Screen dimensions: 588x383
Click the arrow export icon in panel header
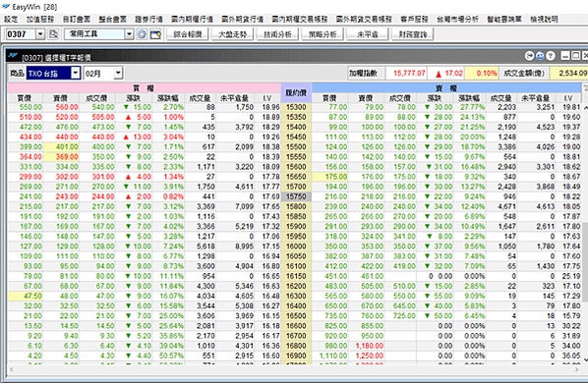529,56
